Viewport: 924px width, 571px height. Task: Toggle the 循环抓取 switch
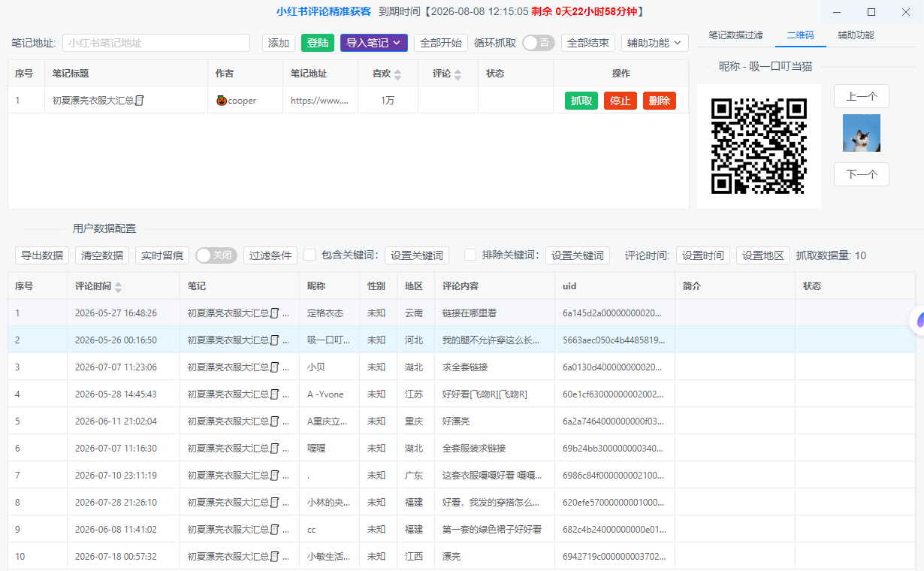point(539,43)
